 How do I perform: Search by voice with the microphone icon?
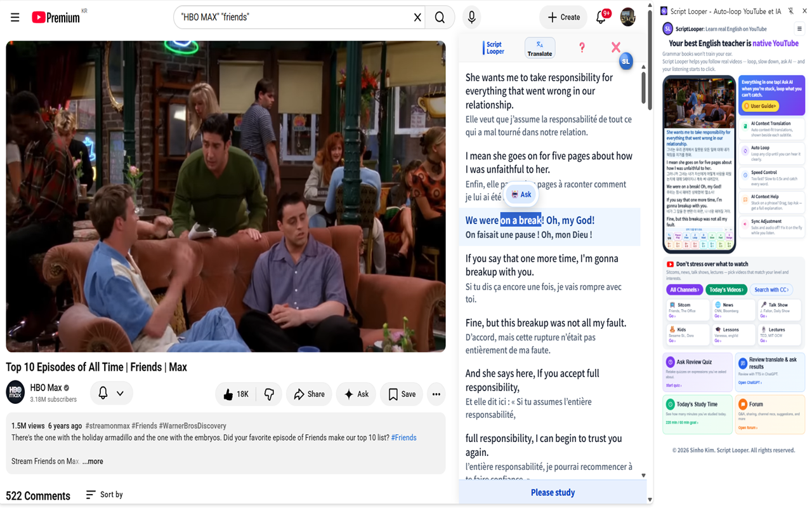[x=471, y=17]
